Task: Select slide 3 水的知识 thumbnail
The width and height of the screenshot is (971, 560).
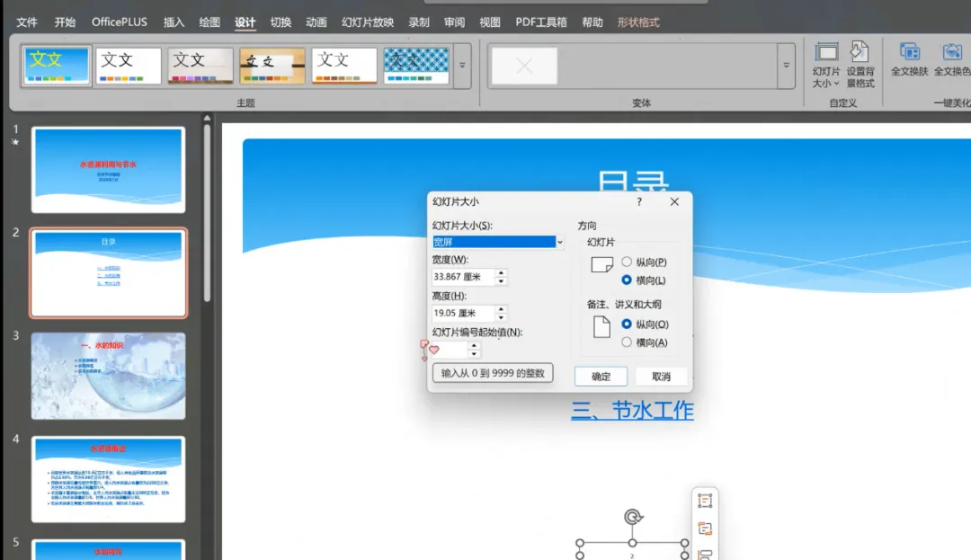Action: tap(109, 376)
